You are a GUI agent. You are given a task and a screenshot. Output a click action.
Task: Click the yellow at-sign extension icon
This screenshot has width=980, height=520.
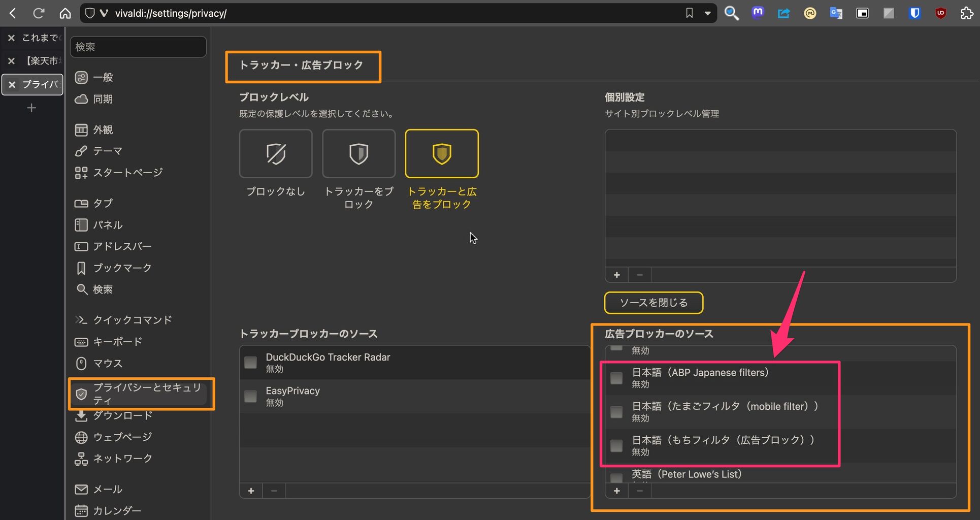coord(810,13)
